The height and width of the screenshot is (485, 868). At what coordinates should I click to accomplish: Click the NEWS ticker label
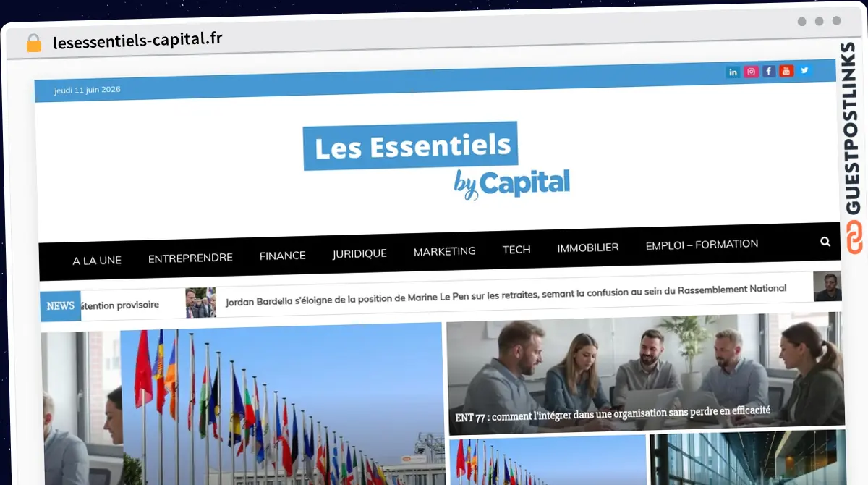(61, 306)
